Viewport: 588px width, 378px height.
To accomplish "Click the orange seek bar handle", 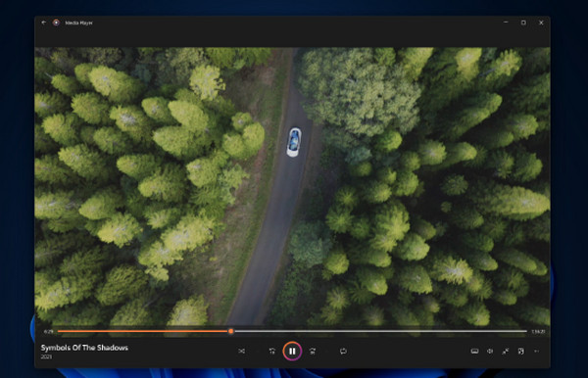I will (231, 331).
